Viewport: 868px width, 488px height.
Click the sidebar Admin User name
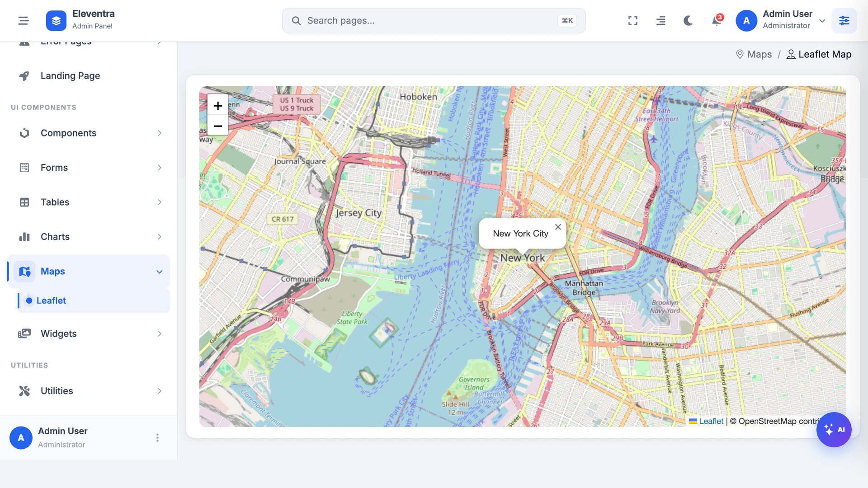click(x=63, y=431)
